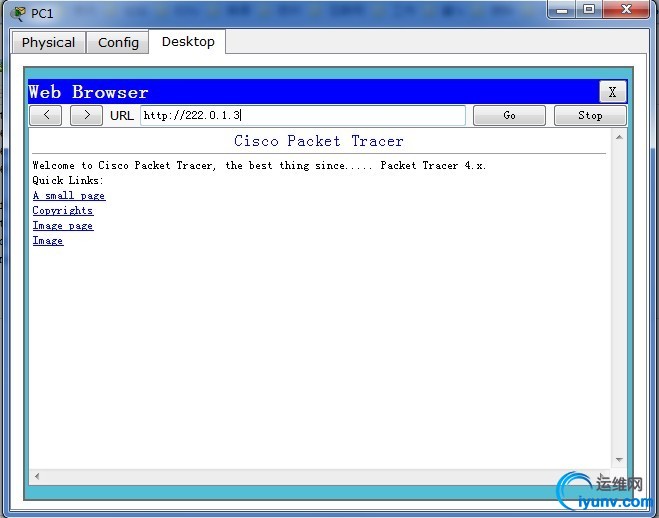Image resolution: width=659 pixels, height=518 pixels.
Task: Go back with the browser back arrow
Action: (46, 116)
